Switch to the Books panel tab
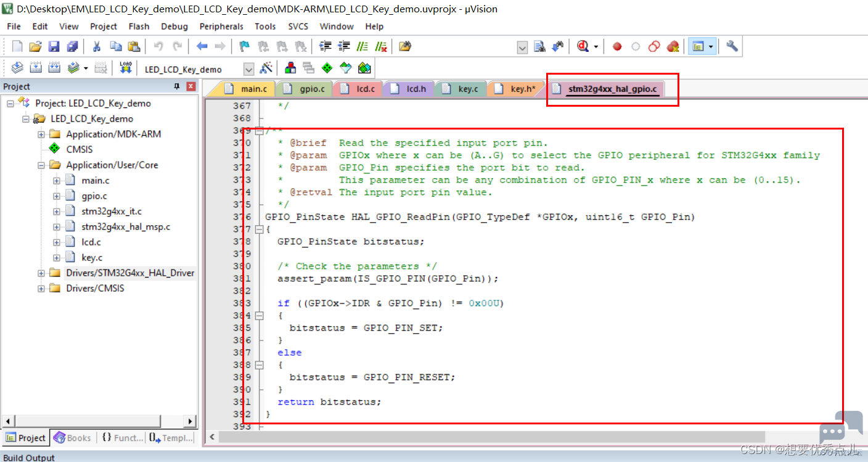 coord(73,438)
